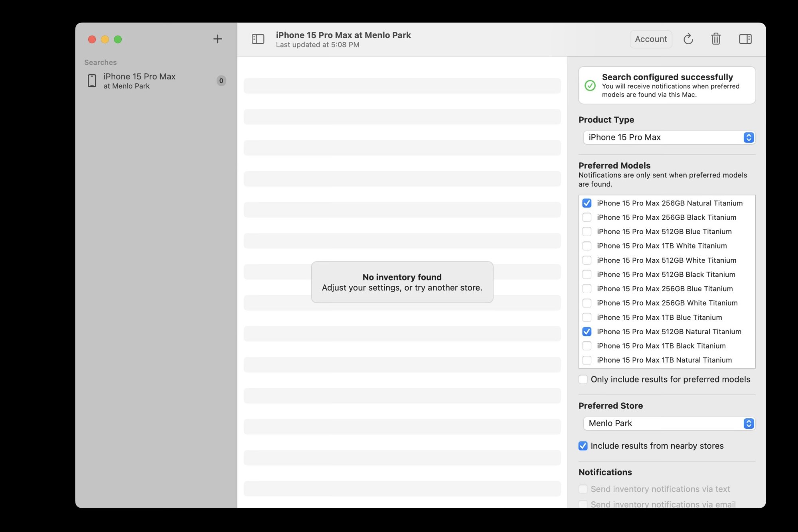Click the Account button
Screen dimensions: 798x532
click(651, 39)
